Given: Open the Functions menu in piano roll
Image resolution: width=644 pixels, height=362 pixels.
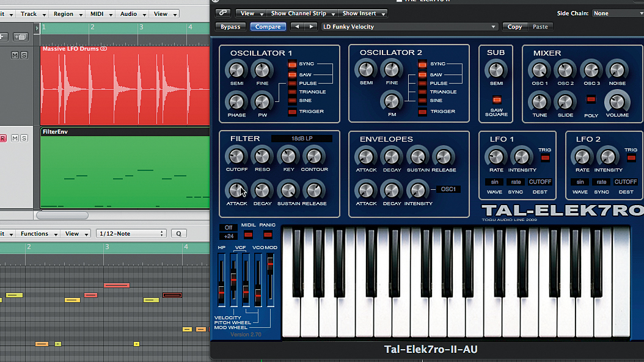Looking at the screenshot, I should click(38, 234).
